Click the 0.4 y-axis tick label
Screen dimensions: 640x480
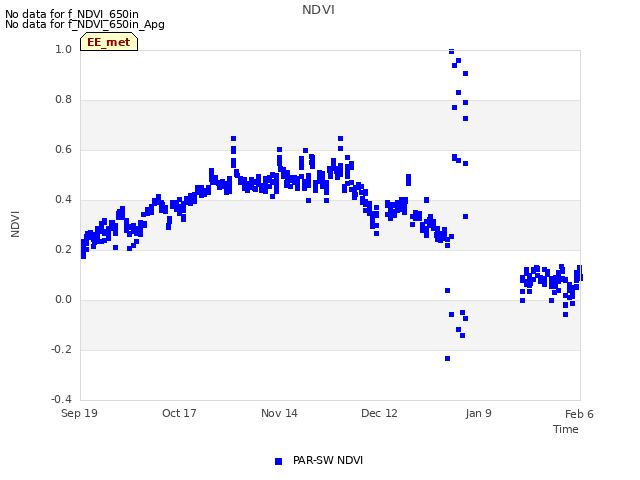[x=63, y=200]
